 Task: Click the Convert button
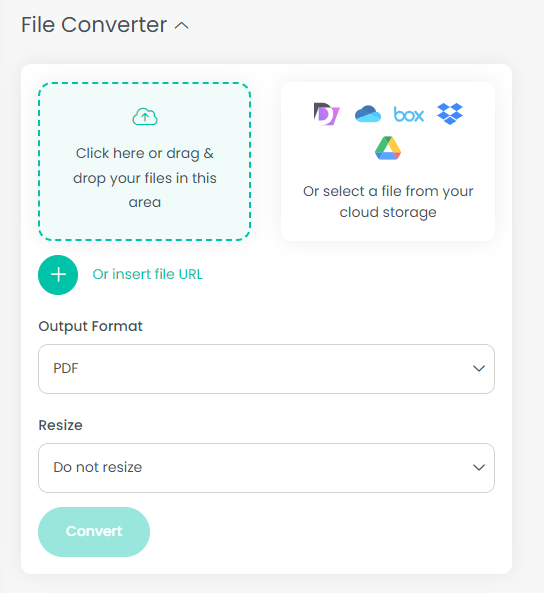tap(94, 532)
